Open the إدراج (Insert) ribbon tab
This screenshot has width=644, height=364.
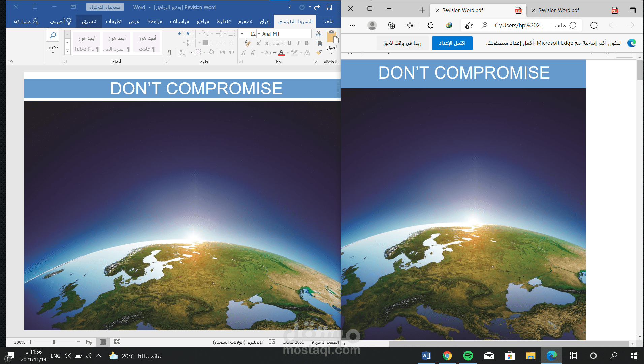click(265, 21)
